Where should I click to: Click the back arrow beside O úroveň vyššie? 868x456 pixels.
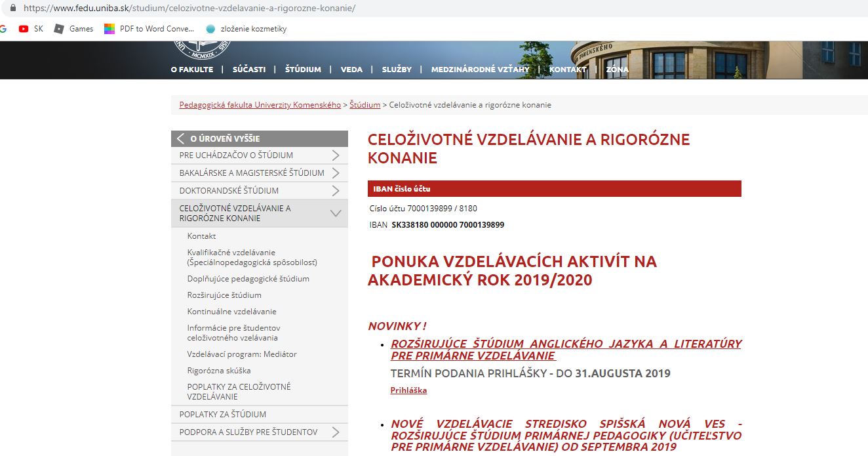181,138
